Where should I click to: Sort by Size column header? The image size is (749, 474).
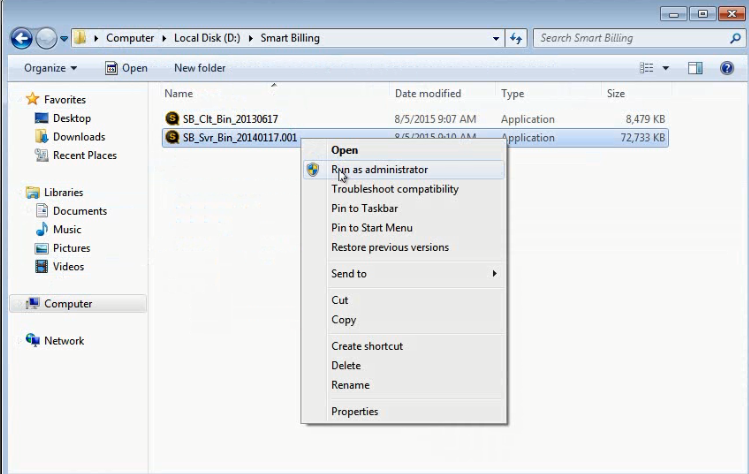(616, 93)
